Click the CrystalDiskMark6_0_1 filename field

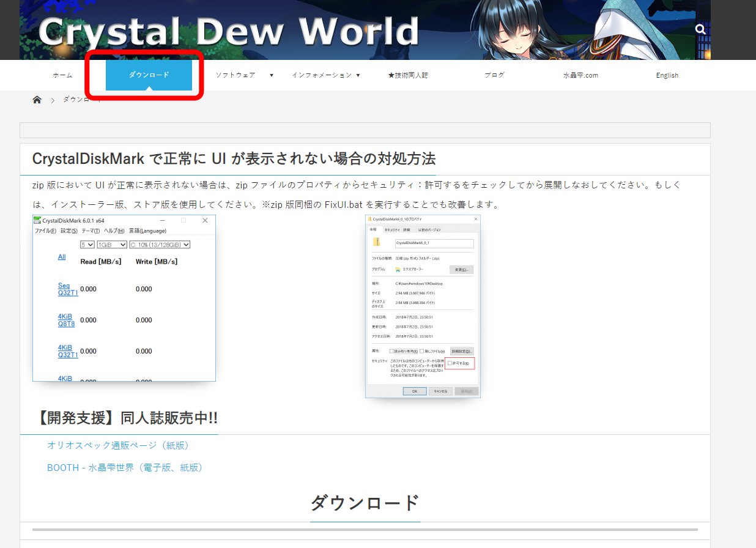click(434, 243)
